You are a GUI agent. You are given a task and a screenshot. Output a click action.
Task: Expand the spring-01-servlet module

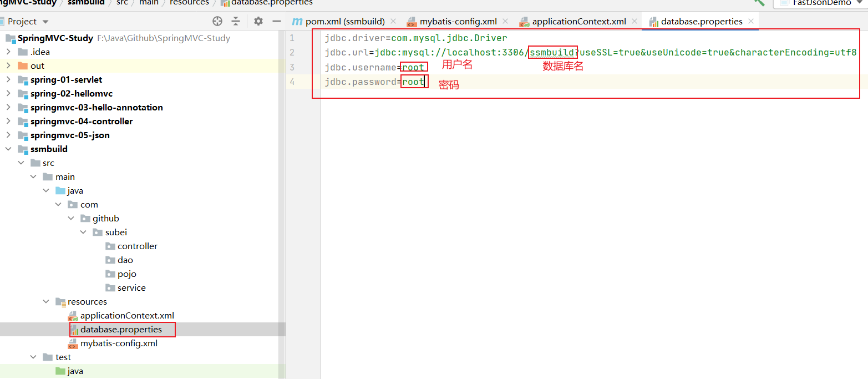point(8,79)
